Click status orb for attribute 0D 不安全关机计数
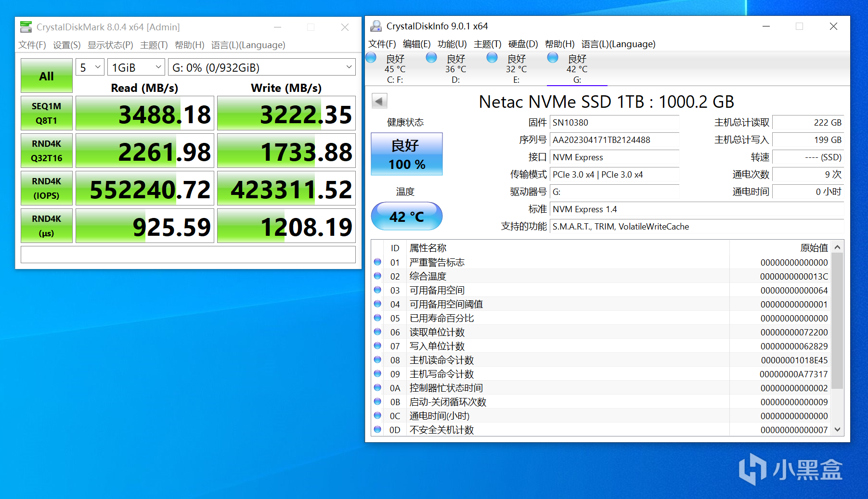Screen dimensions: 868x499 click(x=378, y=430)
